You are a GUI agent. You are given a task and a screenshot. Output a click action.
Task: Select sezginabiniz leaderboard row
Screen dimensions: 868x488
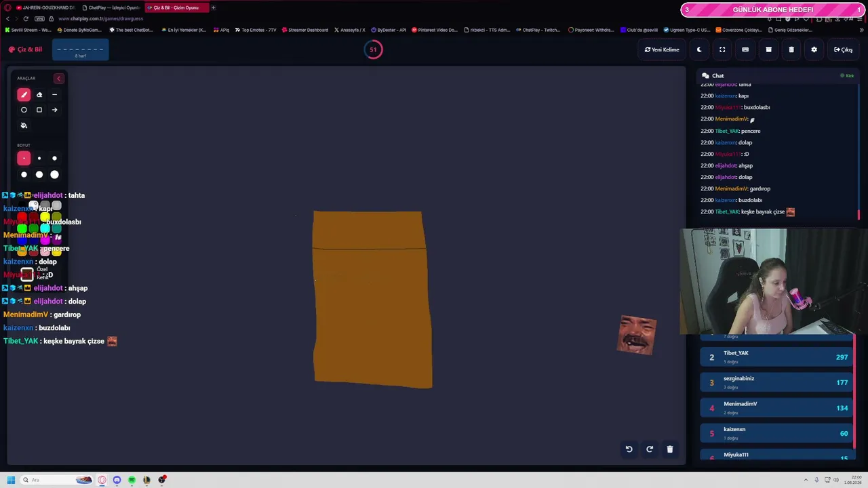778,382
